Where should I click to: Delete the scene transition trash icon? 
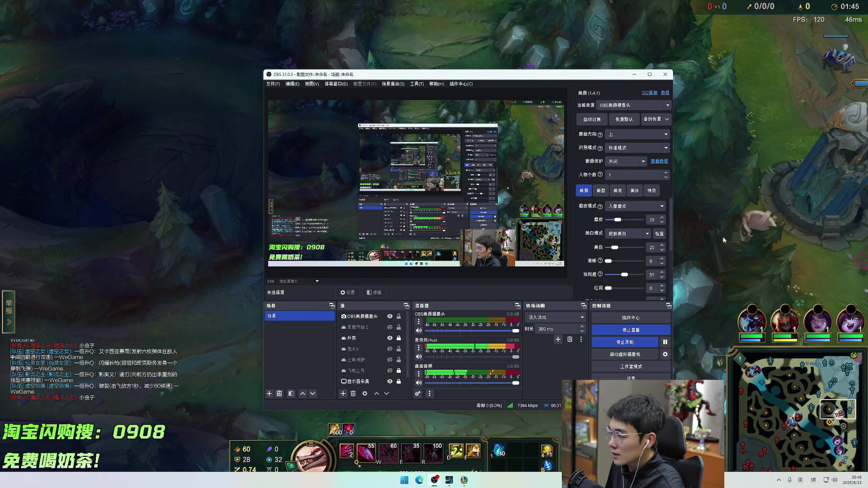(x=570, y=339)
